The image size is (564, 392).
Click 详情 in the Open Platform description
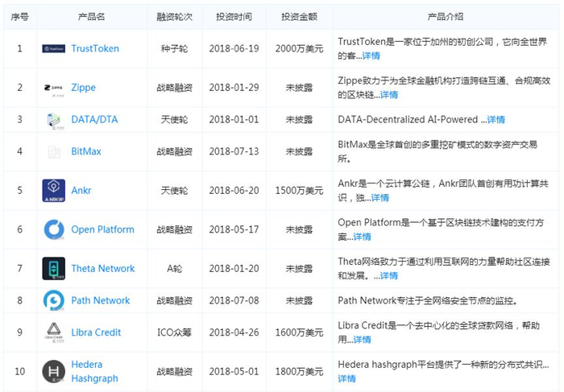pos(363,237)
